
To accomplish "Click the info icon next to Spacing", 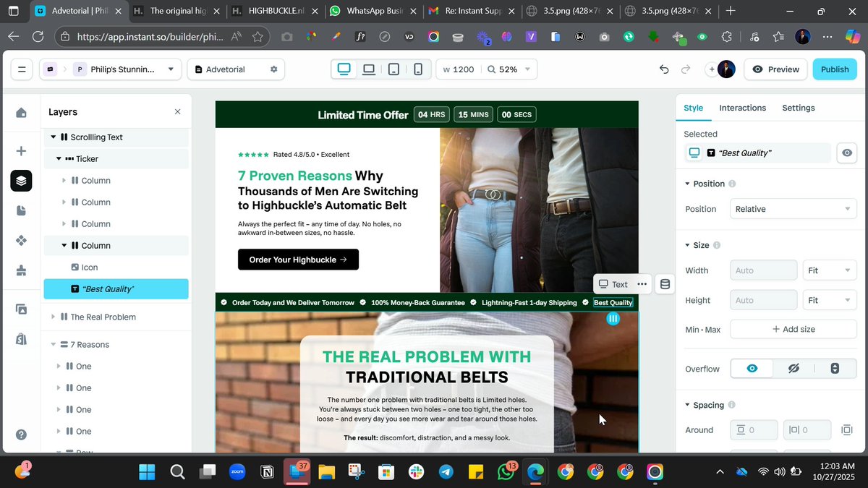I will [x=731, y=405].
